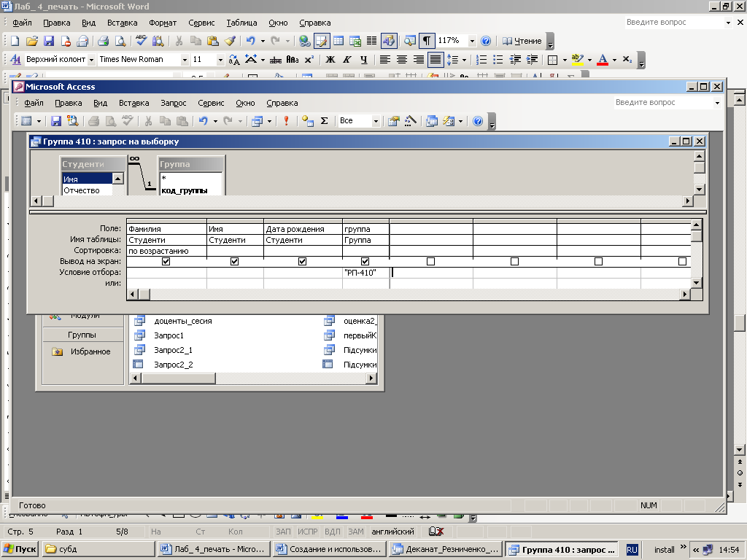
Task: Click the Запрос1 query icon
Action: [139, 335]
